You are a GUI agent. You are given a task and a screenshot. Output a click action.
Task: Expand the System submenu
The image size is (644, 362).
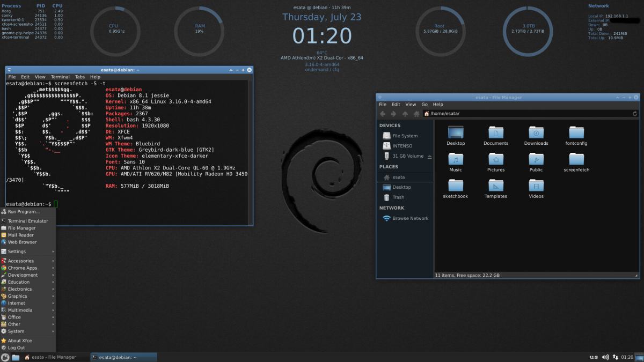[x=28, y=331]
